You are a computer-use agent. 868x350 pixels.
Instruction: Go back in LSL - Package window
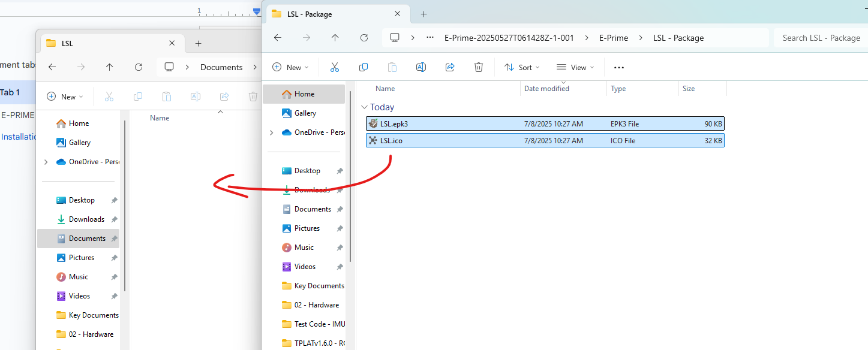click(x=278, y=38)
